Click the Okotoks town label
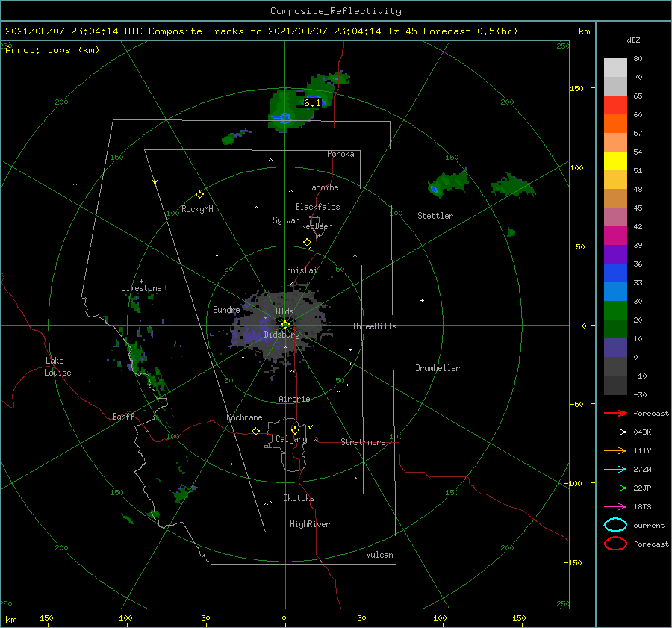 (299, 498)
